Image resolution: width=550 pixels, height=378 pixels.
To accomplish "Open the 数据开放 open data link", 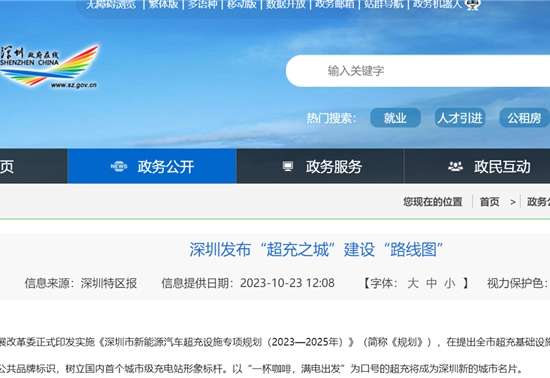I will (286, 4).
